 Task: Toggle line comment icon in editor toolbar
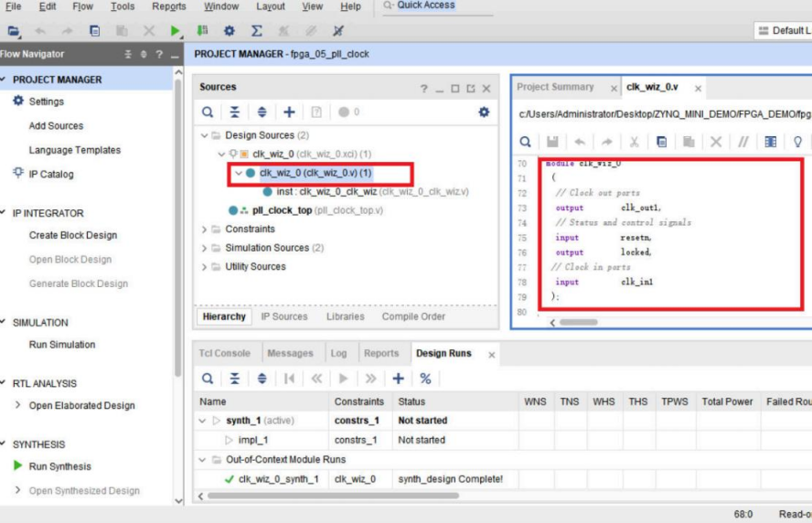[743, 142]
